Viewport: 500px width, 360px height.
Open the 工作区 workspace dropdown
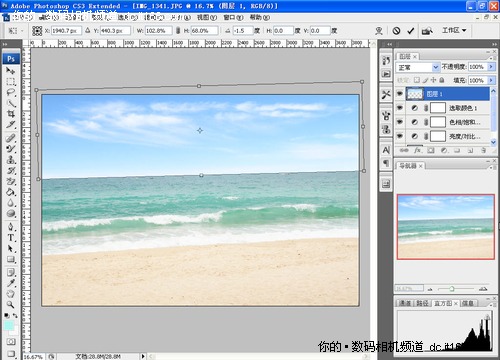454,30
